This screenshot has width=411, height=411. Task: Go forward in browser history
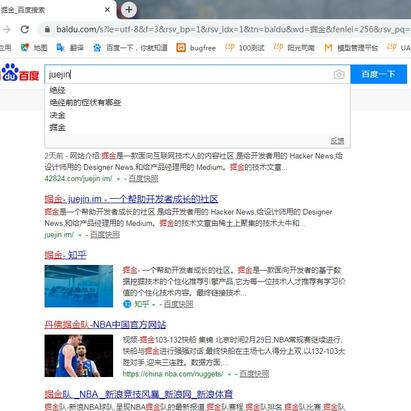click(x=6, y=29)
